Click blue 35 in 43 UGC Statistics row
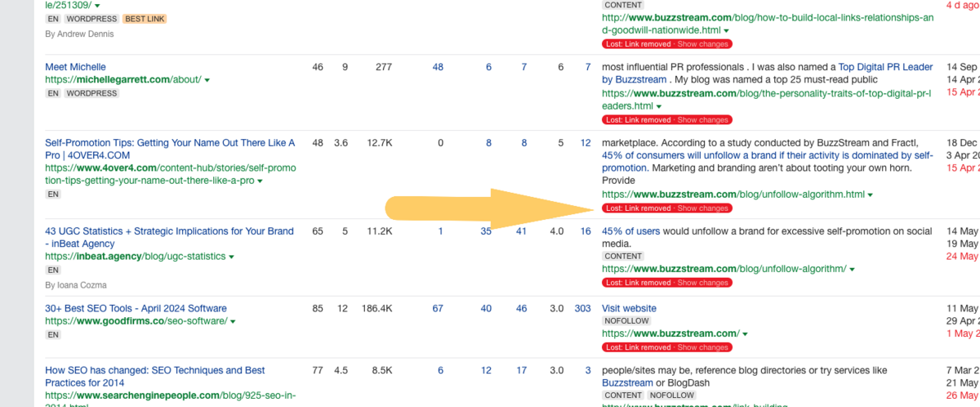Viewport: 980px width, 407px height. pyautogui.click(x=486, y=231)
